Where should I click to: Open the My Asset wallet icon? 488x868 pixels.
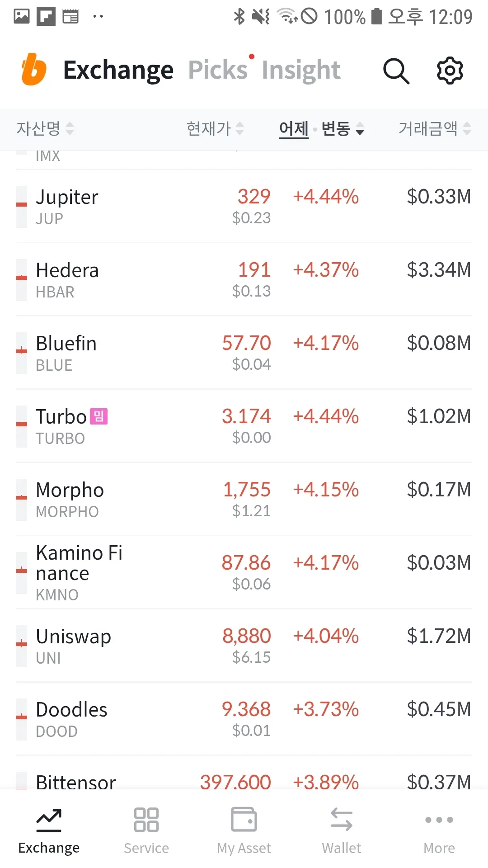click(x=244, y=820)
